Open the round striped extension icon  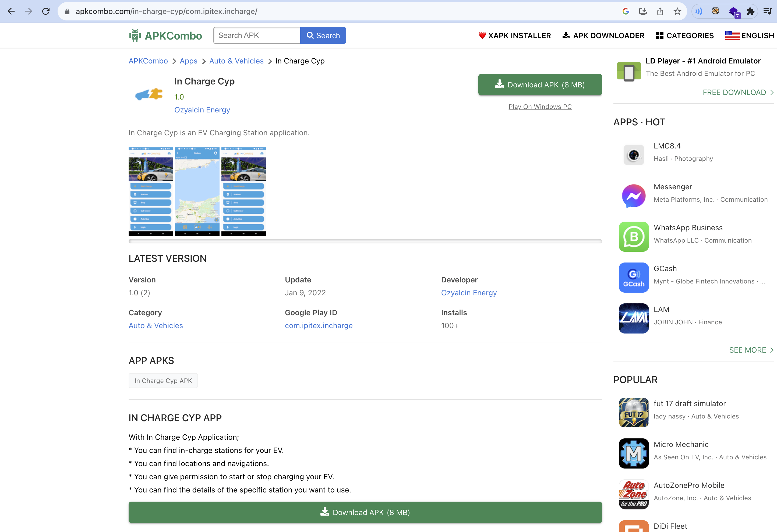tap(715, 11)
